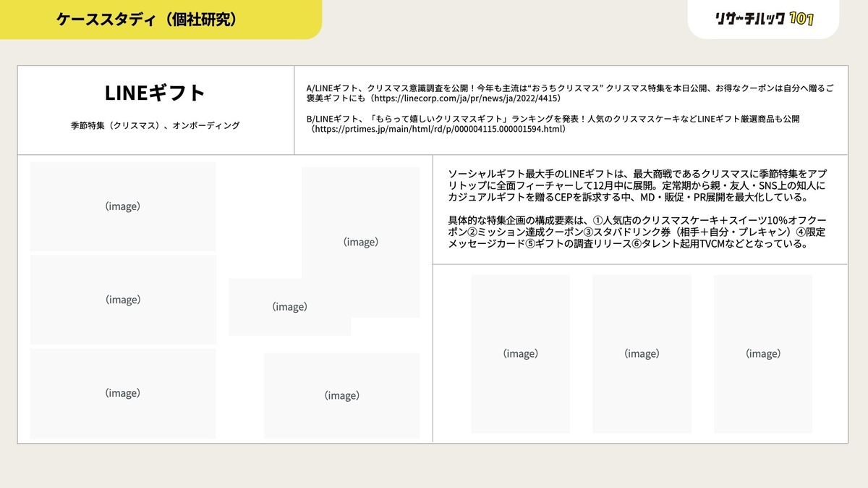
Task: Click the leftmost of three tall image placeholders
Action: tap(521, 354)
